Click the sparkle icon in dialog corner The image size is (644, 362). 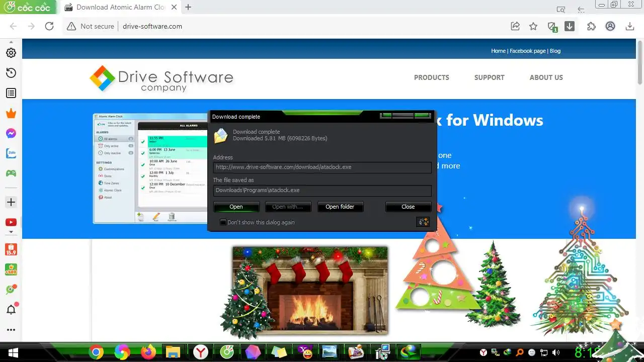point(423,222)
